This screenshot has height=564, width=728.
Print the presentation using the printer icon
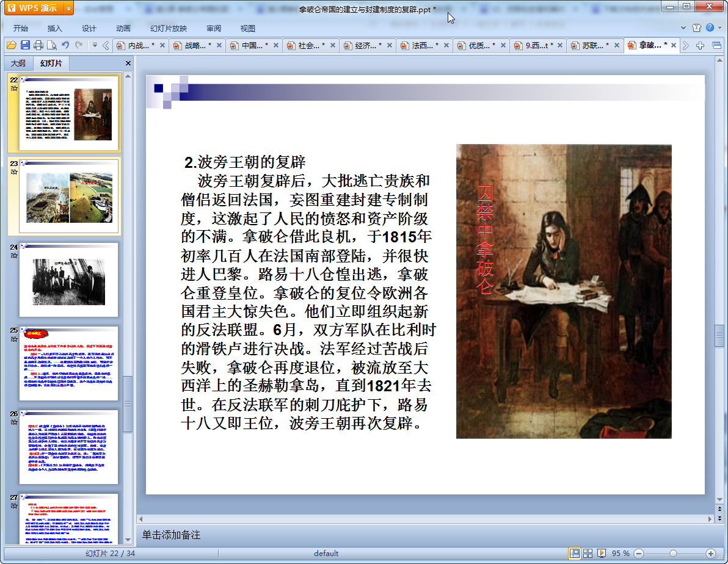click(x=38, y=45)
